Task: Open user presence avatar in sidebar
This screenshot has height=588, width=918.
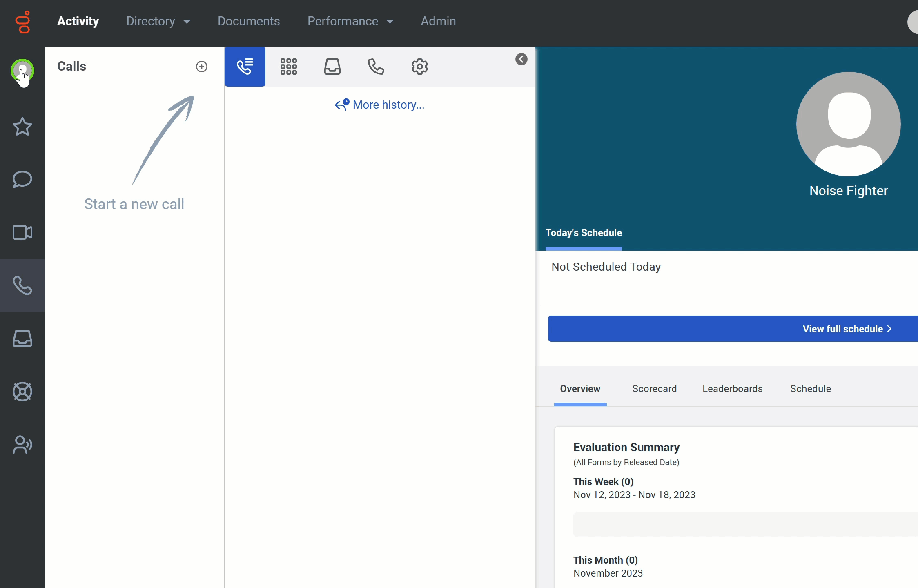Action: (22, 71)
